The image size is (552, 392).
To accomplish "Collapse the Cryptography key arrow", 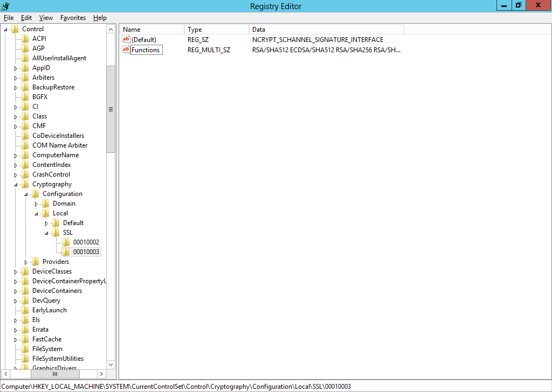I will pyautogui.click(x=16, y=185).
